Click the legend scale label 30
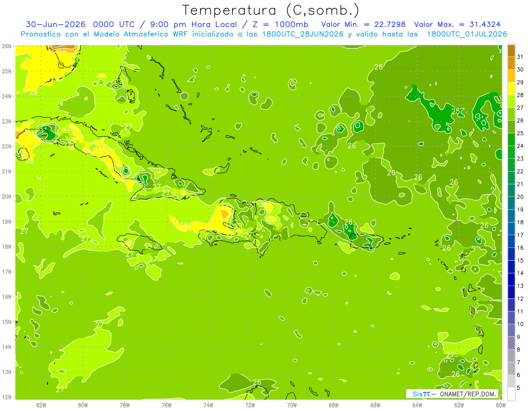The width and height of the screenshot is (532, 411). [x=520, y=69]
